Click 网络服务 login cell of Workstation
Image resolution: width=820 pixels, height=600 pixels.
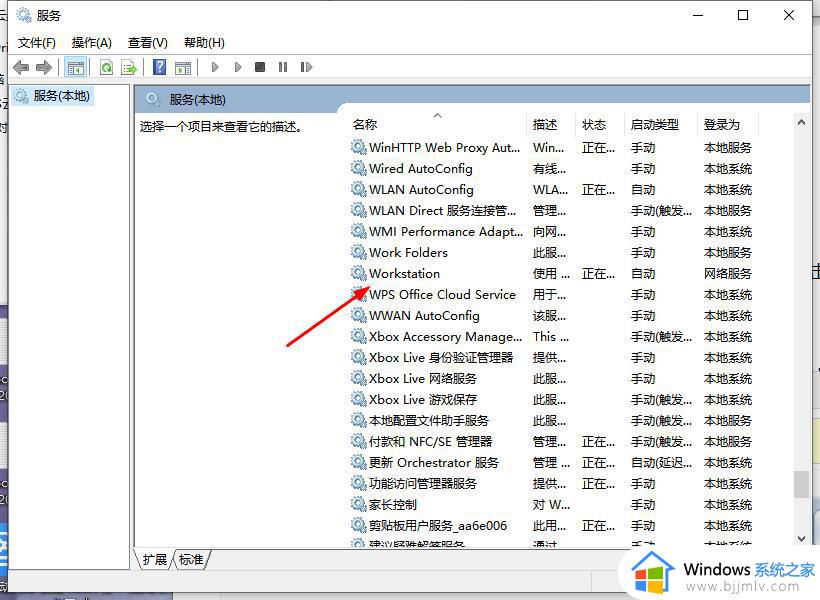[727, 274]
